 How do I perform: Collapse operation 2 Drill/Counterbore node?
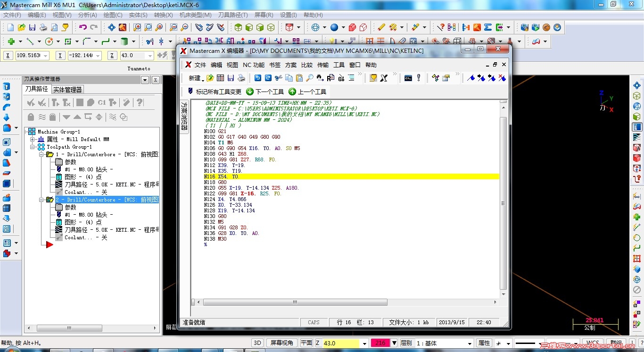point(41,200)
